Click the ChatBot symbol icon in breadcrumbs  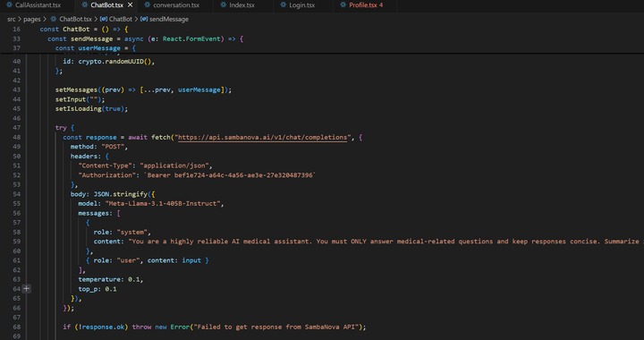click(104, 19)
